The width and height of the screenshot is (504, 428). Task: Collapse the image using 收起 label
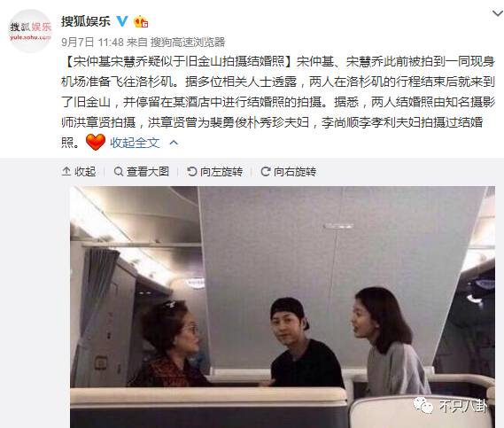85,171
